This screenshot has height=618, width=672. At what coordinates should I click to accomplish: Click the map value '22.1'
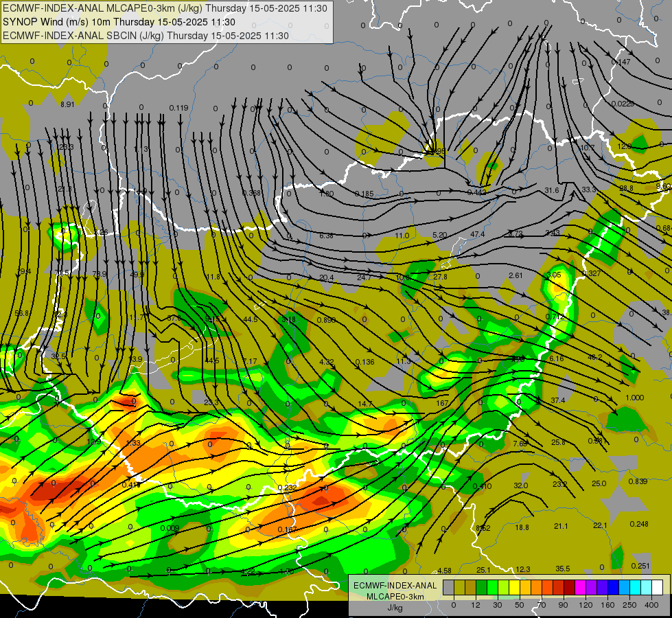(x=600, y=526)
